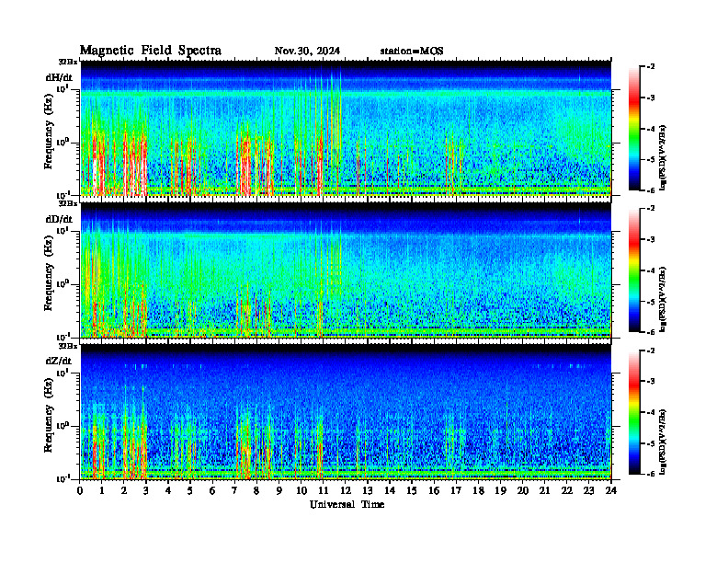The width and height of the screenshot is (728, 563).
Task: Click the "-5" value on dZ/dt color bar
Action: click(x=651, y=443)
